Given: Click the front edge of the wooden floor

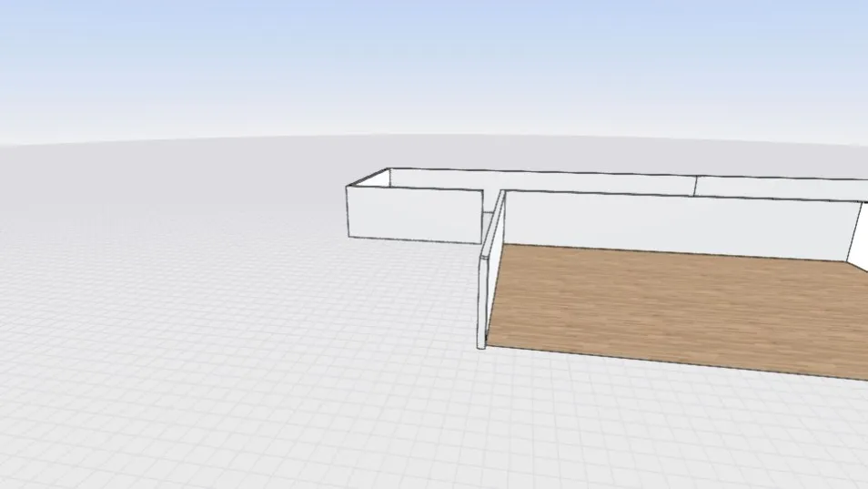Looking at the screenshot, I should [673, 361].
